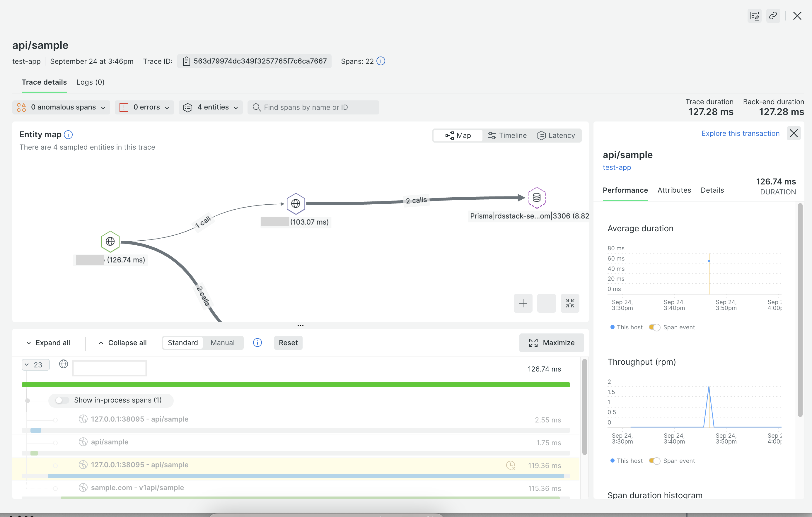Image resolution: width=812 pixels, height=517 pixels.
Task: Click the Entity map info icon
Action: pos(68,135)
